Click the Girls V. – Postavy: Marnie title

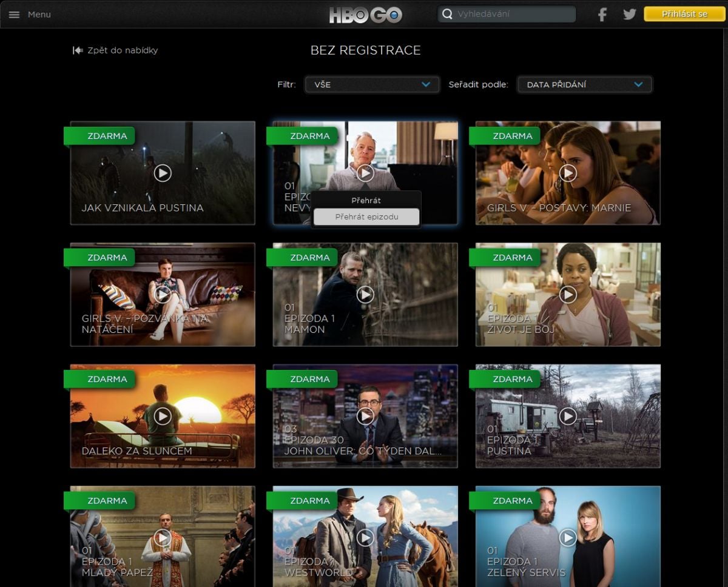[x=559, y=208]
